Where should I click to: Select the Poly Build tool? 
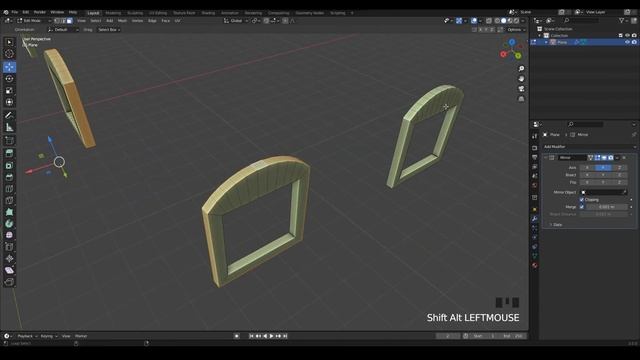[x=9, y=212]
